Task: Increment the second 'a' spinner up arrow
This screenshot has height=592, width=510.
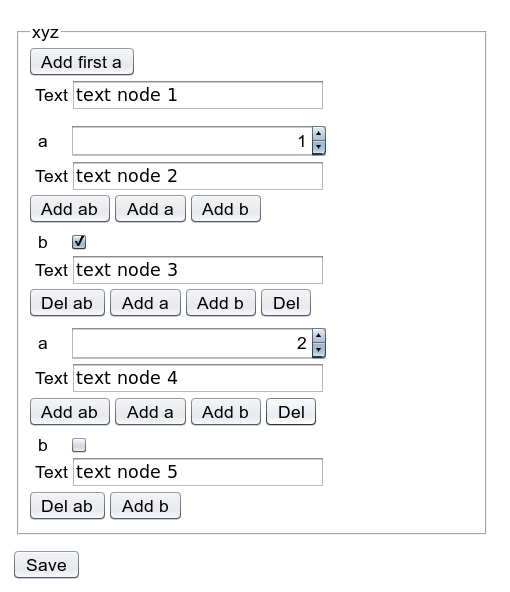Action: pos(319,336)
